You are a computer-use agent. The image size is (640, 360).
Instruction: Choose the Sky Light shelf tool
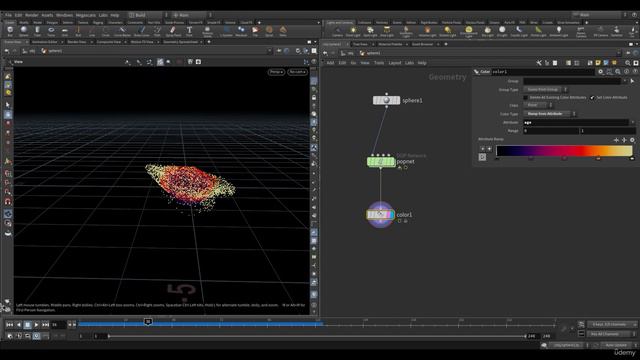(x=487, y=31)
